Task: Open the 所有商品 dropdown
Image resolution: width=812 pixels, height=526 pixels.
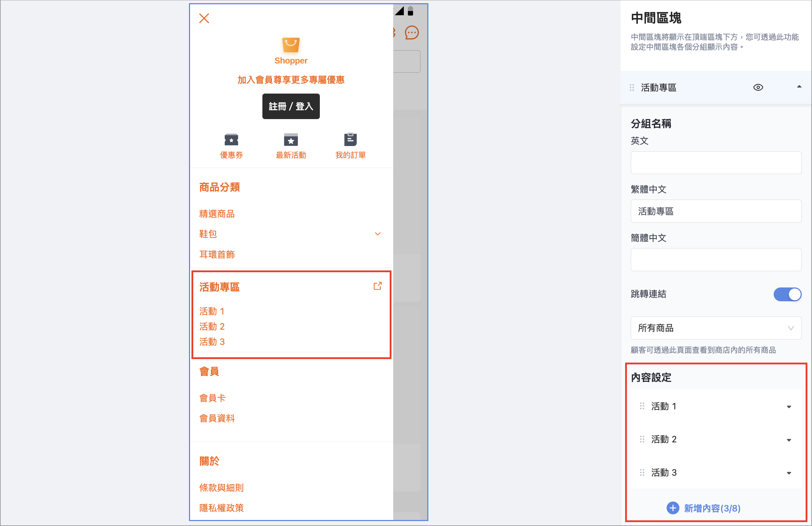Action: (x=716, y=328)
